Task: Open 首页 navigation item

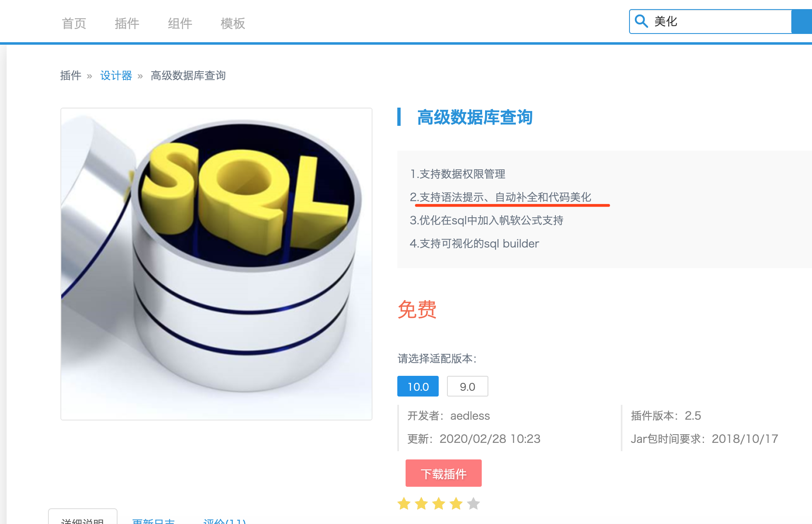Action: click(x=74, y=24)
